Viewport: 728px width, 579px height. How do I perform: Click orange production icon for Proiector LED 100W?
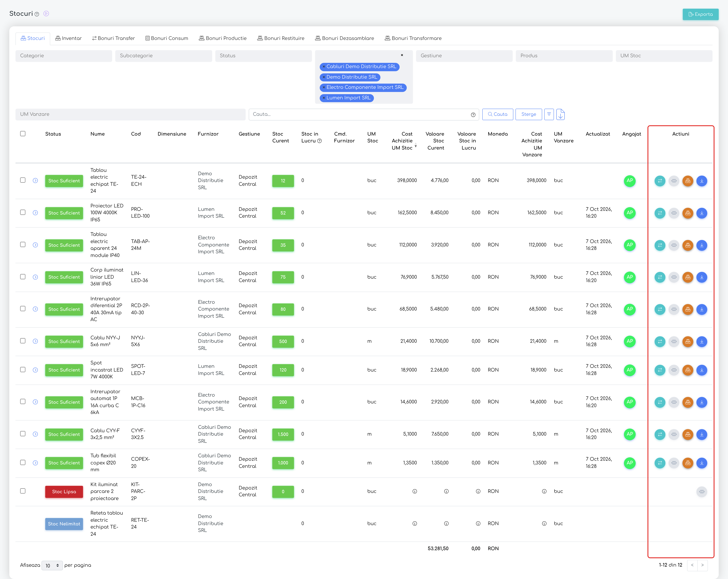688,213
